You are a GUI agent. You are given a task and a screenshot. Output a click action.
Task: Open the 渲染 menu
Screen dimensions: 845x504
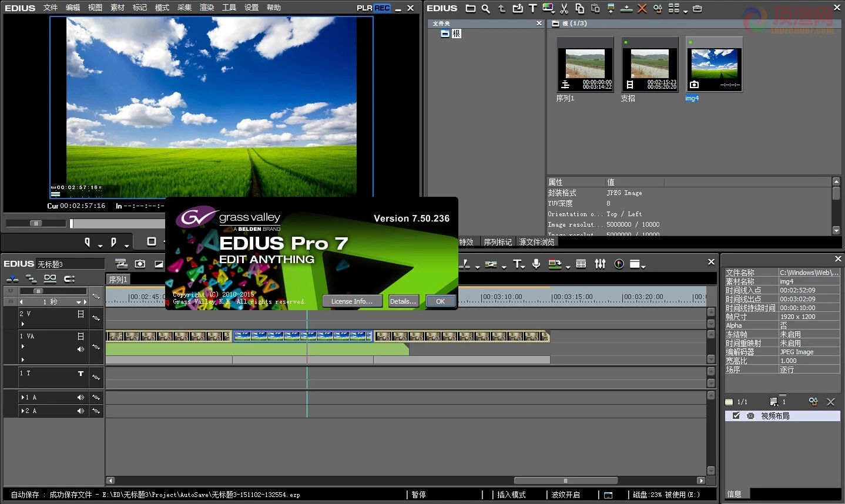[x=207, y=8]
